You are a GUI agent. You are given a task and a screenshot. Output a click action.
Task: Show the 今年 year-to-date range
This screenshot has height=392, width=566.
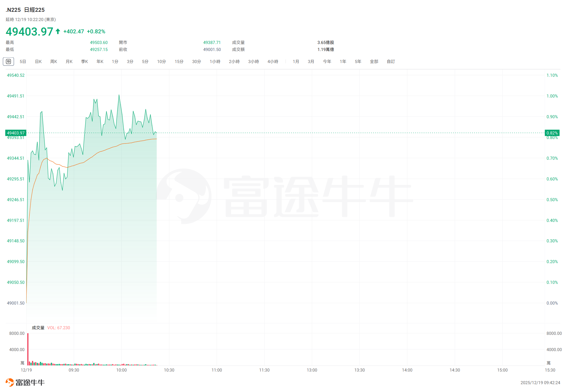(327, 61)
